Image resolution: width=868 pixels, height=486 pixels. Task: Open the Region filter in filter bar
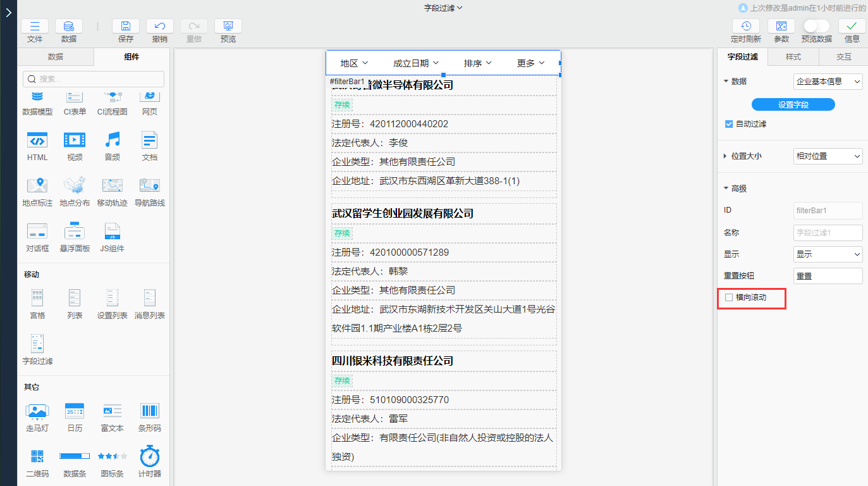tap(354, 63)
